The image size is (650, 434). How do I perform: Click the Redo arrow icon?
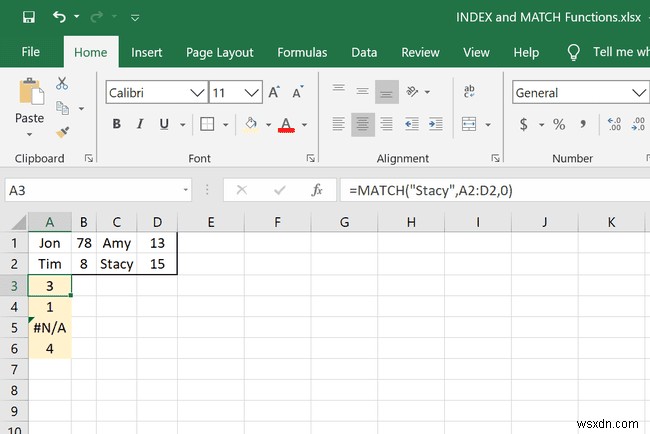coord(96,17)
